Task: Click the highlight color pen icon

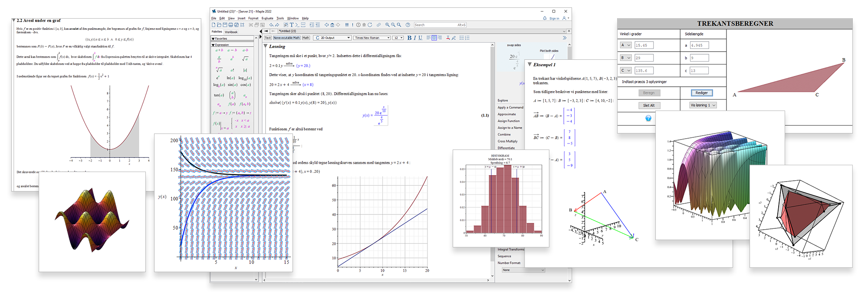Action: point(454,38)
